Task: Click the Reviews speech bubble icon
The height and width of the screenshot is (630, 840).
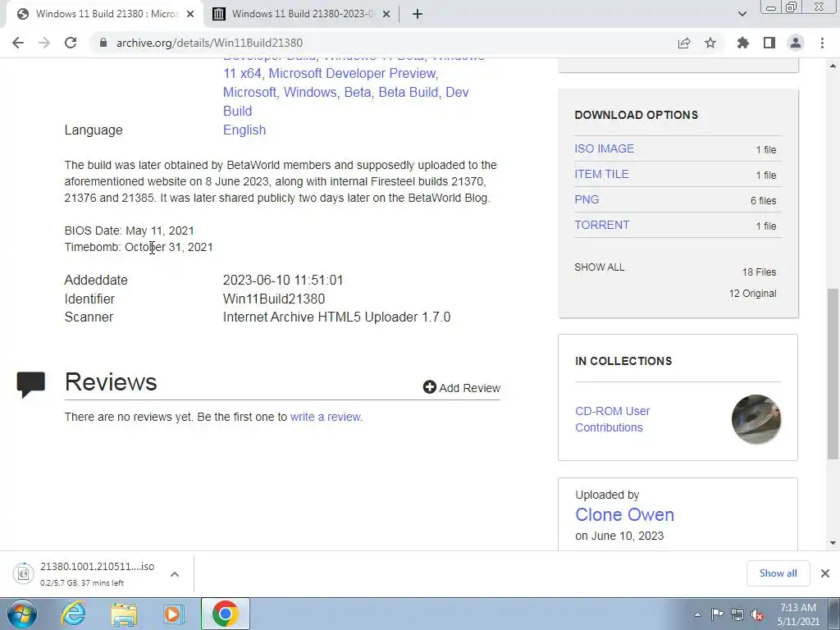Action: (31, 385)
